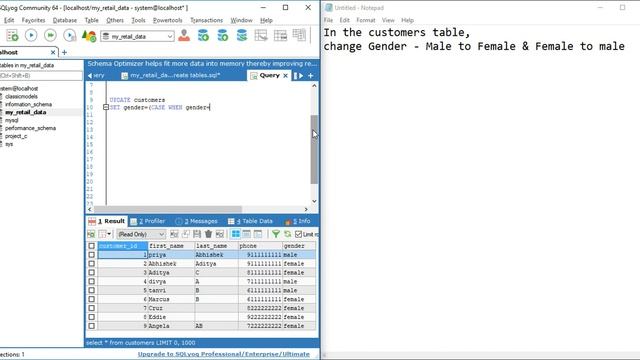The height and width of the screenshot is (360, 640).
Task: Switch to grid view icon
Action: (x=236, y=234)
